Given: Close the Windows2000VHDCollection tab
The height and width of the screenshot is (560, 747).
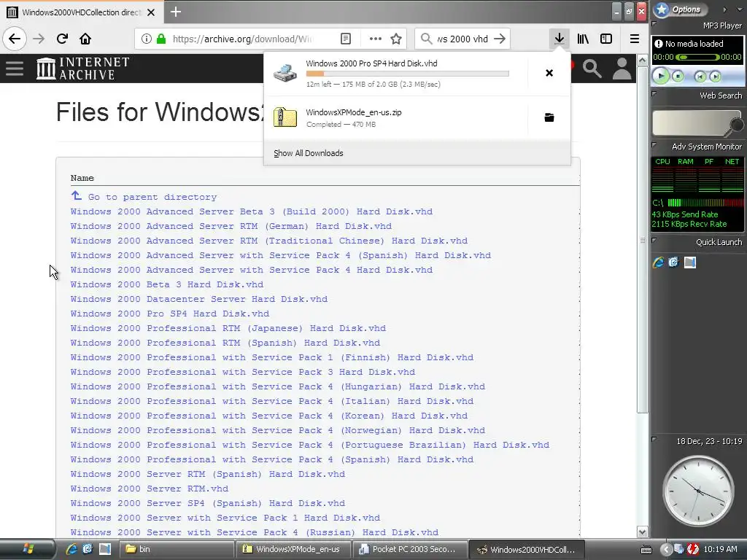Looking at the screenshot, I should (x=151, y=12).
